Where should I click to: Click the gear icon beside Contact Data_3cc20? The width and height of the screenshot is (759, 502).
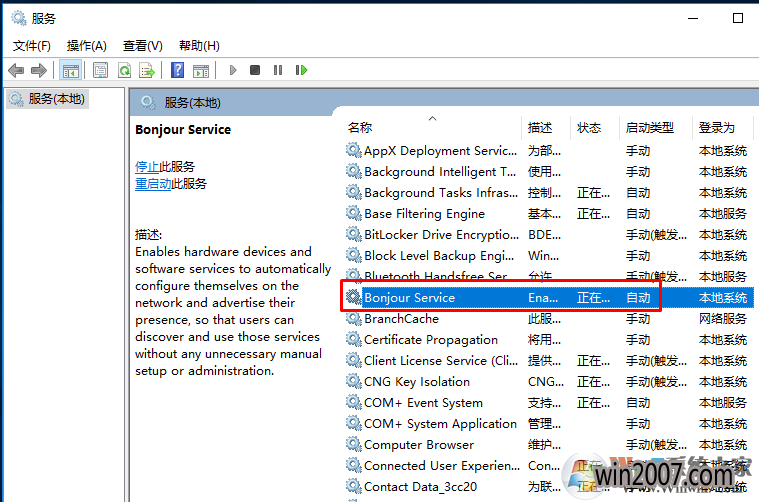click(354, 487)
